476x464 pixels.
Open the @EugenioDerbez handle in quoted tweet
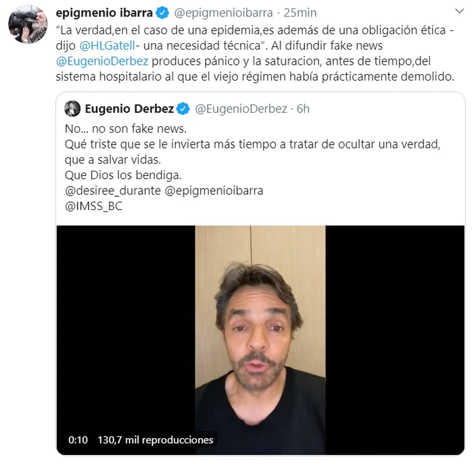241,109
